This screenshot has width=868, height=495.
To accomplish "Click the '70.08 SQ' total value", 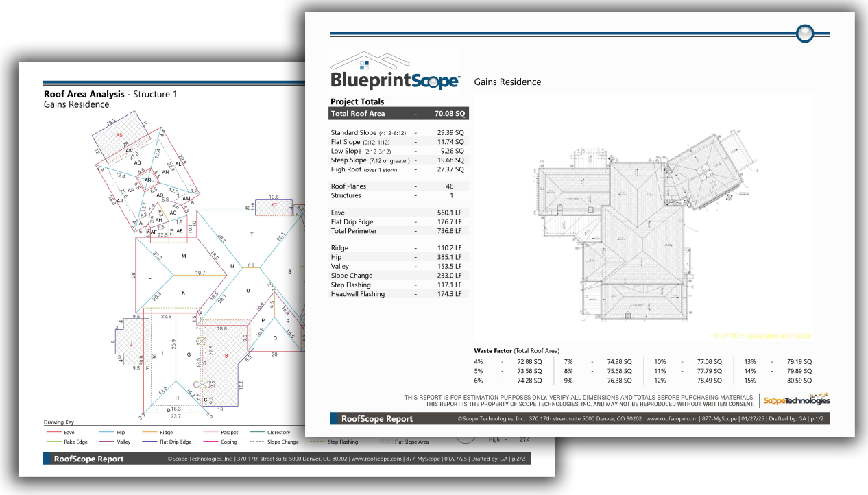I will pyautogui.click(x=450, y=114).
